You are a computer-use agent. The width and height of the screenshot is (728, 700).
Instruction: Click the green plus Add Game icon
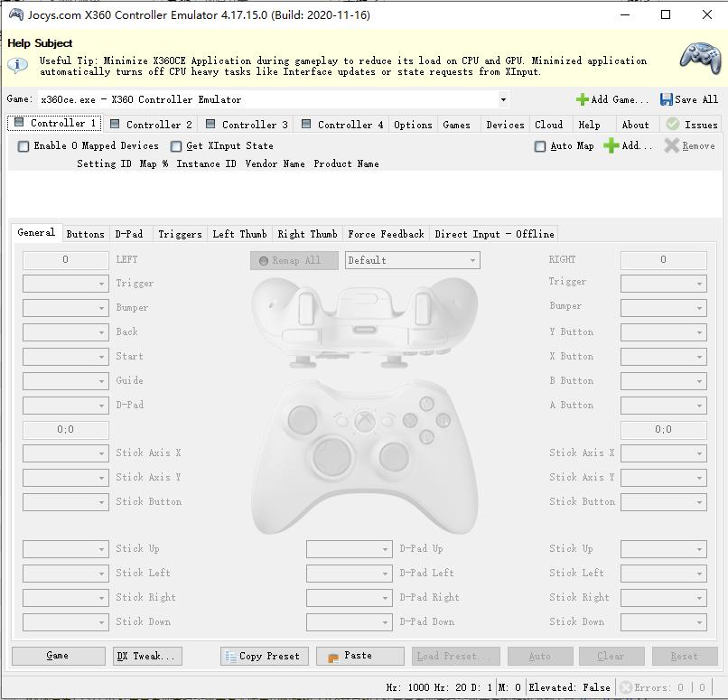tap(582, 99)
